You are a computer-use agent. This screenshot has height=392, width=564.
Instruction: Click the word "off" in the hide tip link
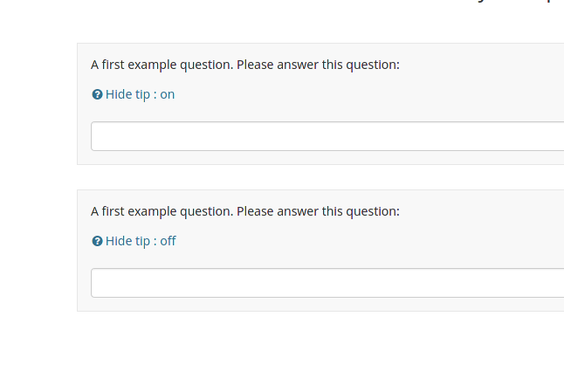[168, 241]
